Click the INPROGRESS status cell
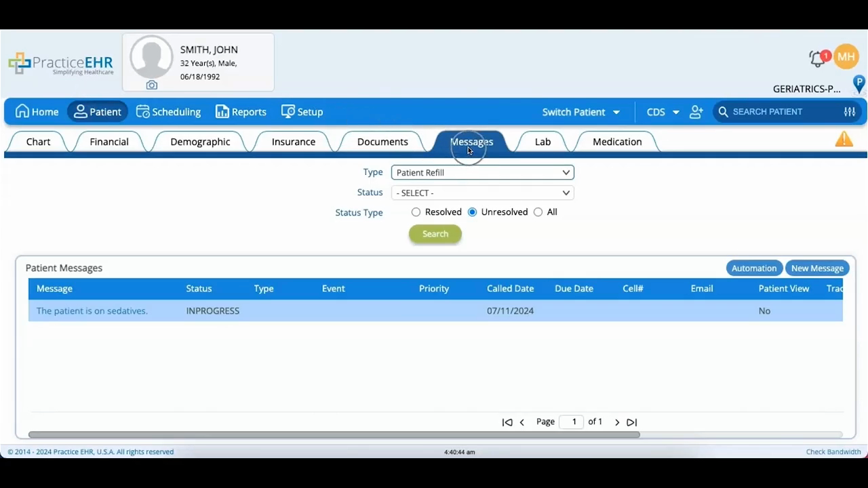 (x=213, y=311)
